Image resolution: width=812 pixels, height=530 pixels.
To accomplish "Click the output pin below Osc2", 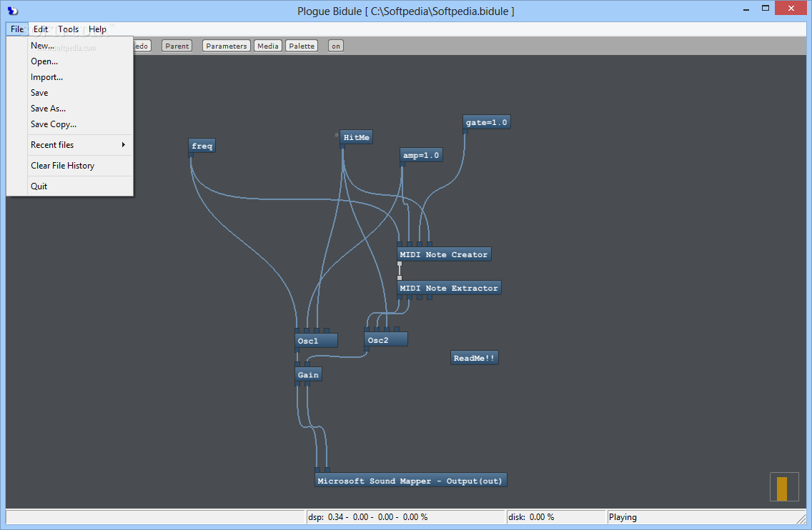I will (x=367, y=349).
